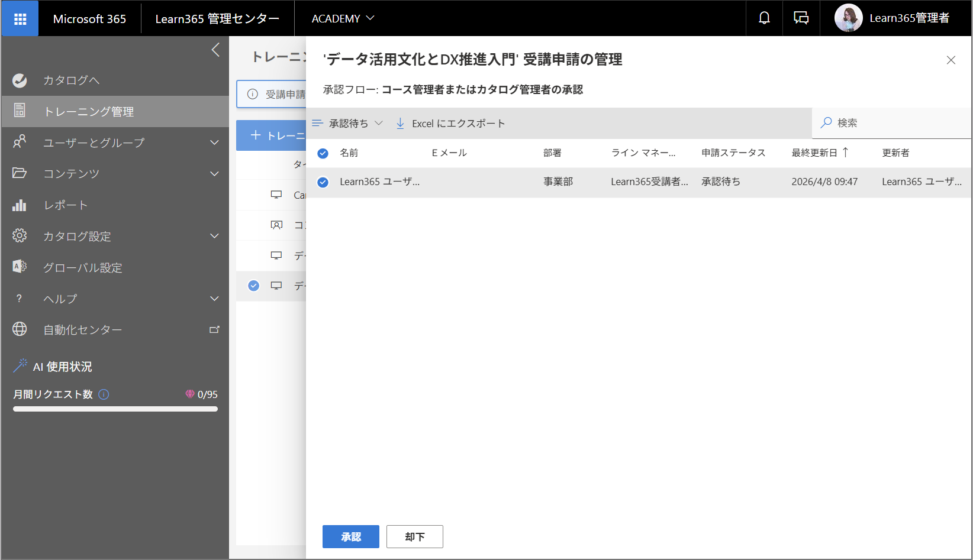Click the 却下 reject button
Viewport: 973px width, 560px height.
coord(415,537)
